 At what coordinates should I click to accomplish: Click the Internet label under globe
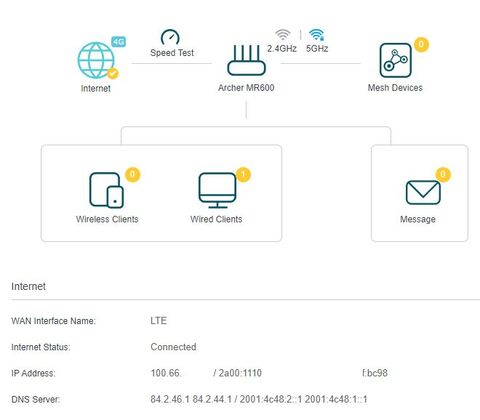96,88
